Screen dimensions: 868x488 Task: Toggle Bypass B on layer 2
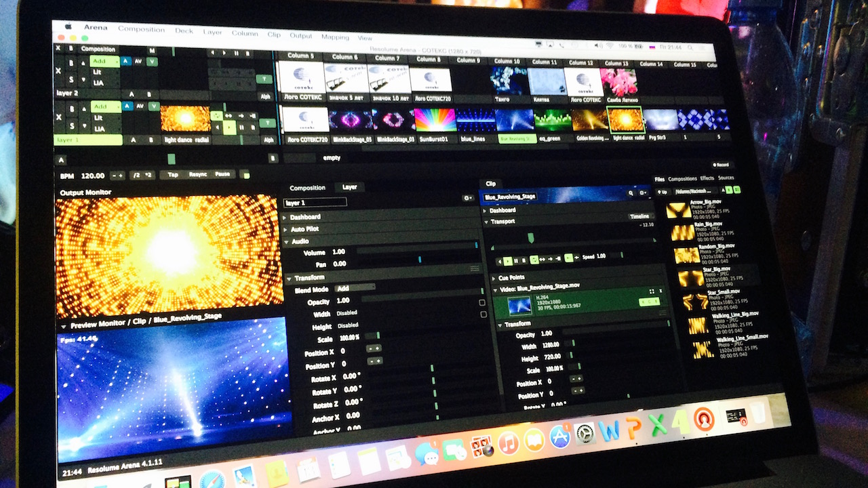pos(71,63)
